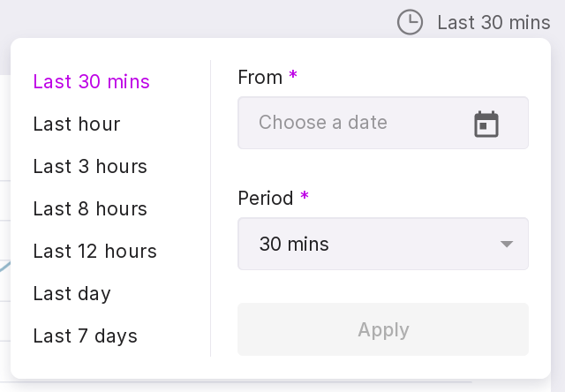Set the range to Last 7 days
The image size is (565, 392).
click(x=86, y=335)
